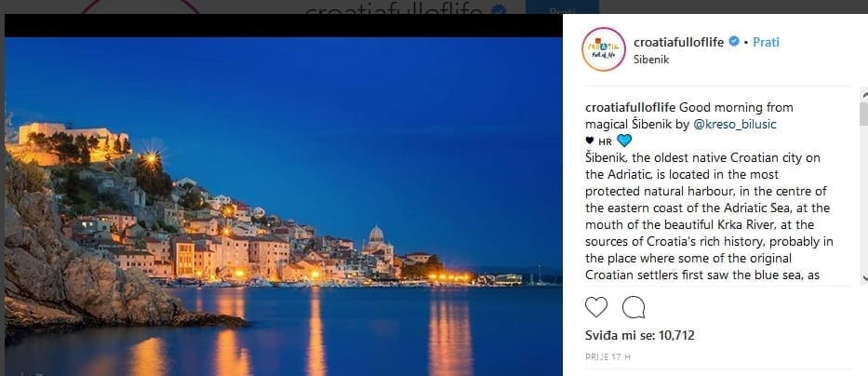Like the post with the heart icon
The height and width of the screenshot is (376, 868).
click(x=596, y=307)
